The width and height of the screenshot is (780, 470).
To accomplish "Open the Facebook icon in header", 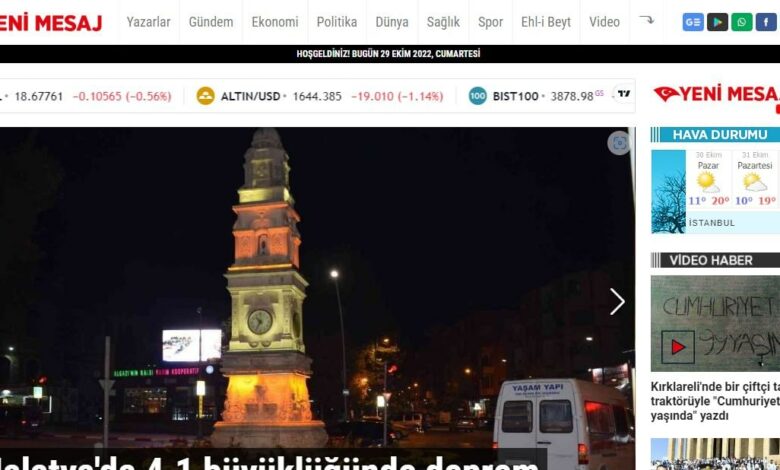I will point(766,22).
